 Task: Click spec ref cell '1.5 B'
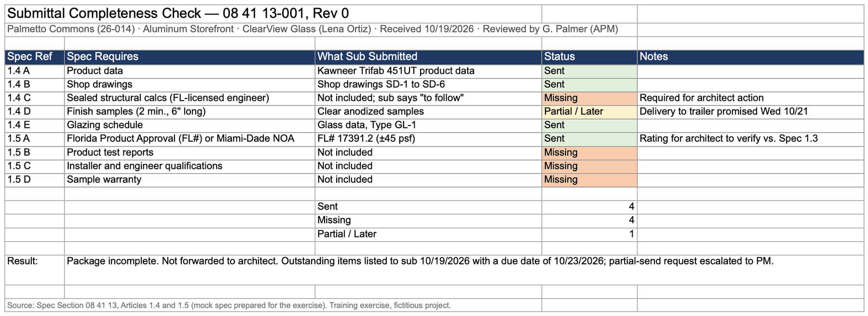35,152
